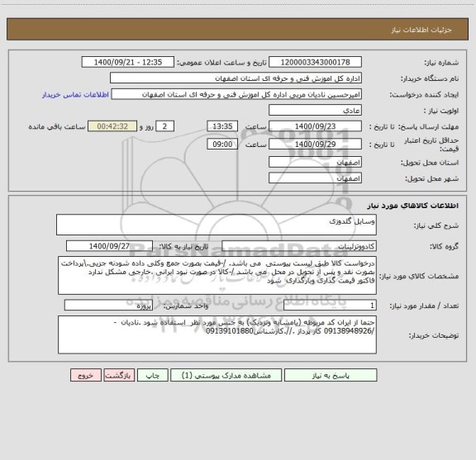Click label 'شرح کلی نیاز:'
The height and width of the screenshot is (460, 476).
436,225
